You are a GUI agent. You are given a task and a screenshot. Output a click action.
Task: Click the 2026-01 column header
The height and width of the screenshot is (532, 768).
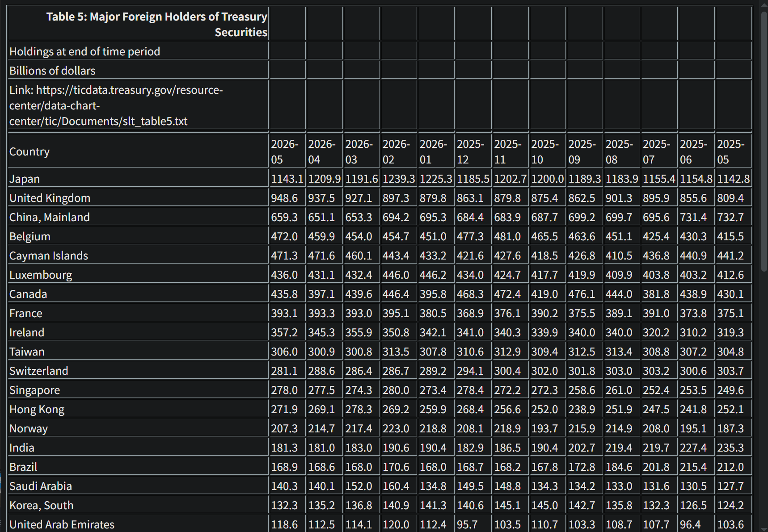[436, 151]
